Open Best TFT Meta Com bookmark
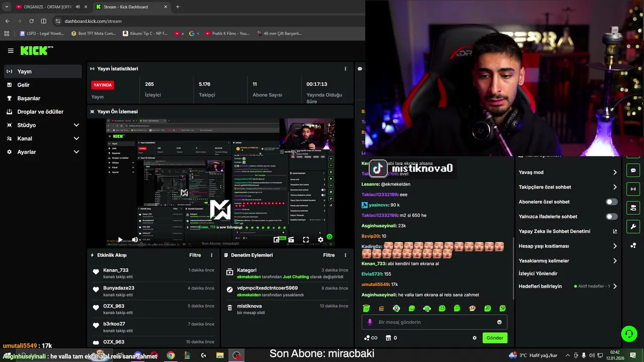 [94, 34]
